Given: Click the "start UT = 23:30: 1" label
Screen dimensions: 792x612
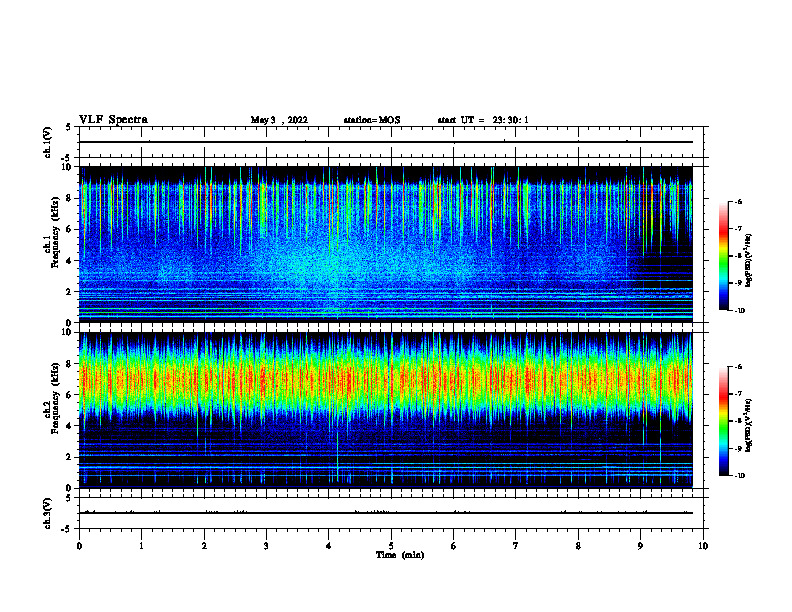Looking at the screenshot, I should click(483, 120).
